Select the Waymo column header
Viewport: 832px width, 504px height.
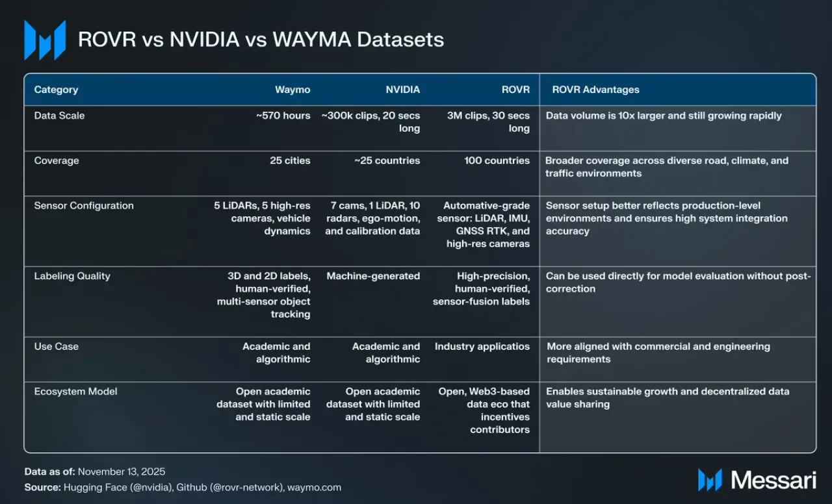point(292,90)
